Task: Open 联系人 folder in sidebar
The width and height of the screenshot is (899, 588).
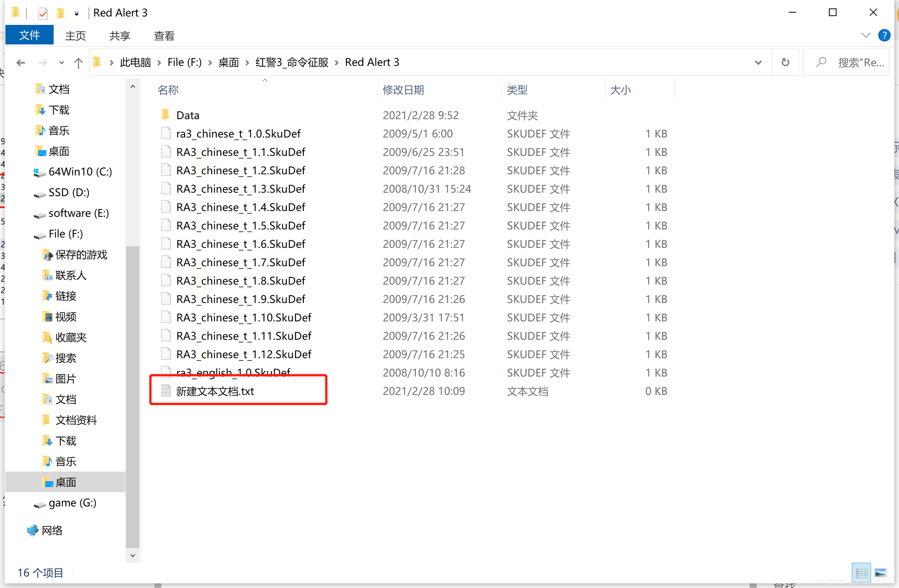Action: [71, 275]
